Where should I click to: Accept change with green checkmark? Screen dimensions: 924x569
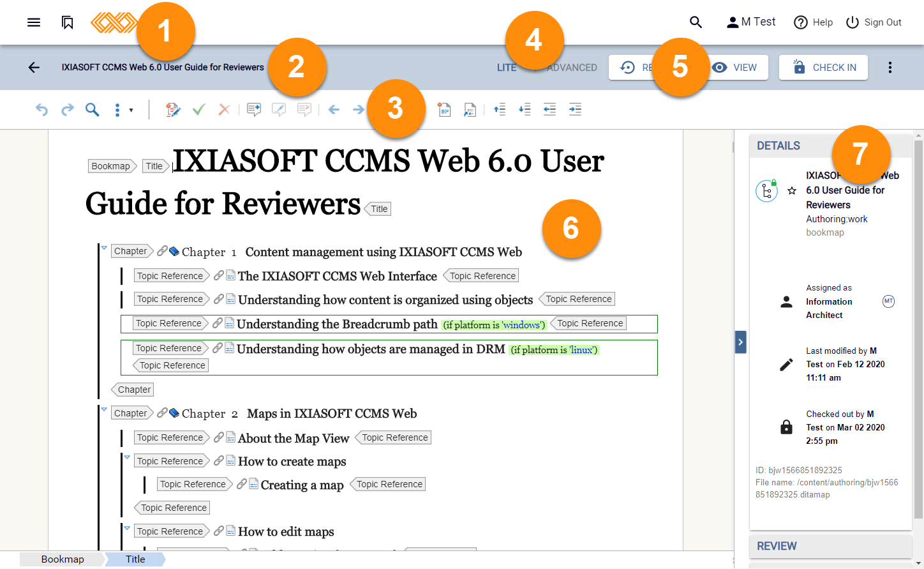198,110
